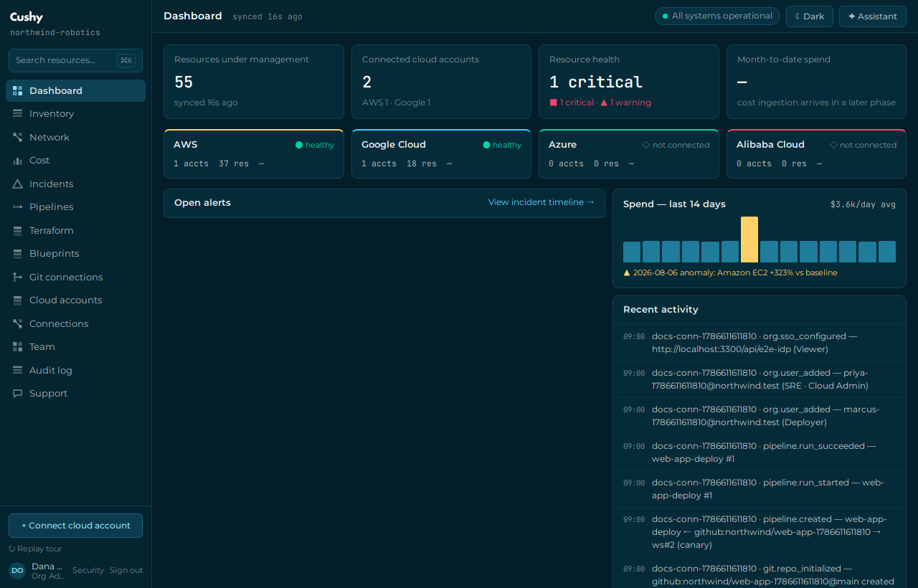The width and height of the screenshot is (918, 588).
Task: Click the Sign out link
Action: pos(126,570)
